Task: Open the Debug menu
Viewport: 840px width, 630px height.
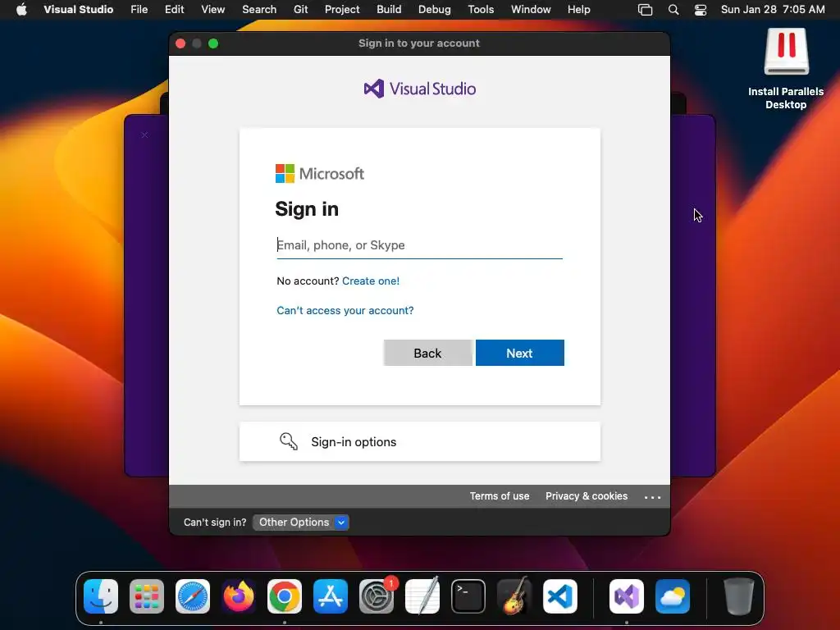Action: pos(435,9)
